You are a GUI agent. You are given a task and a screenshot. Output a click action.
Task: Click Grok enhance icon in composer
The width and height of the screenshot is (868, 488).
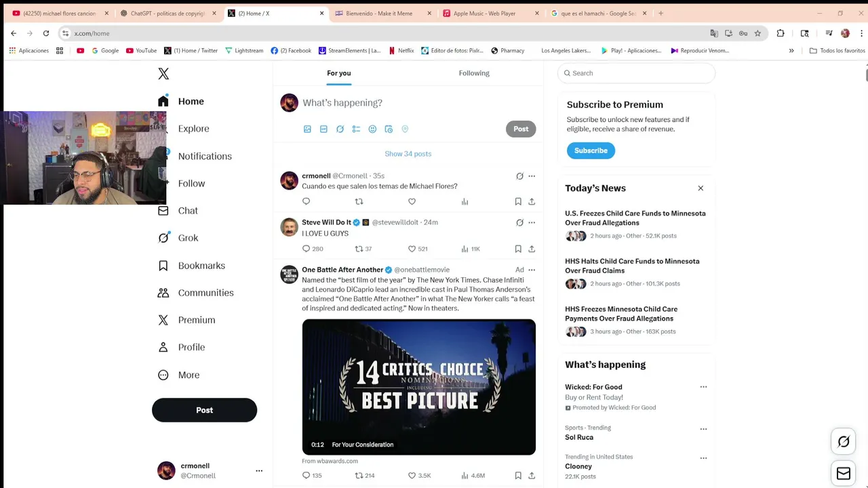(x=340, y=129)
